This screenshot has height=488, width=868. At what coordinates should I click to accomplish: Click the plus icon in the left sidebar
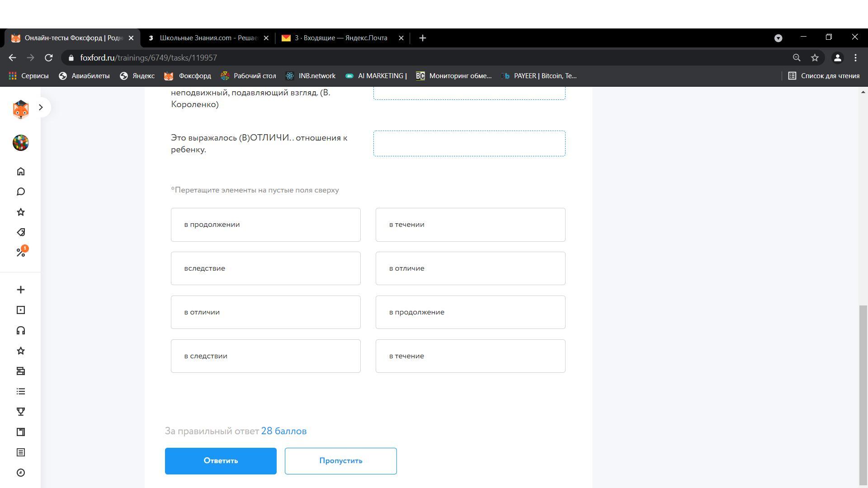click(x=20, y=290)
